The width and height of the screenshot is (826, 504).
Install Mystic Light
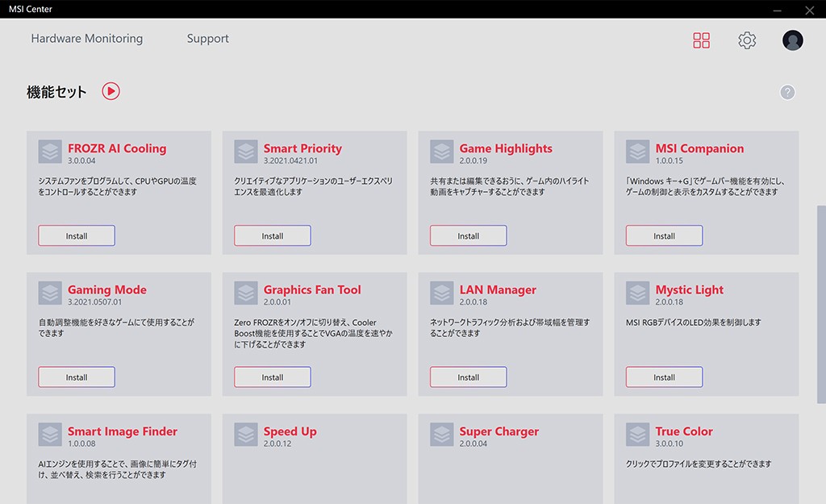point(665,377)
